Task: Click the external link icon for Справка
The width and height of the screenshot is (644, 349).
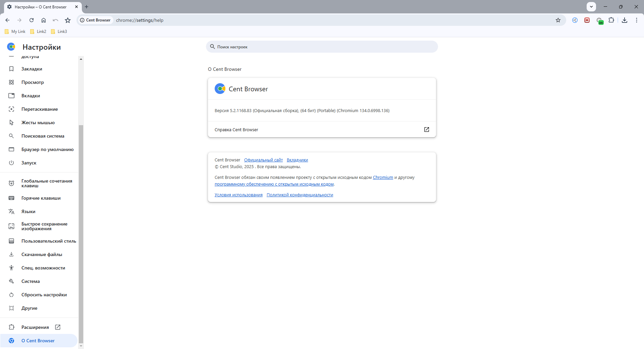Action: (427, 130)
